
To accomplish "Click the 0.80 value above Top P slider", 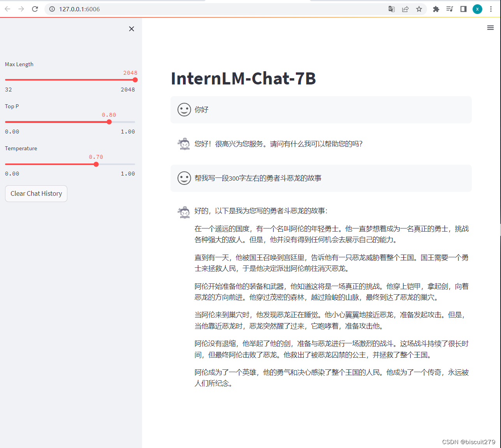I will [109, 115].
